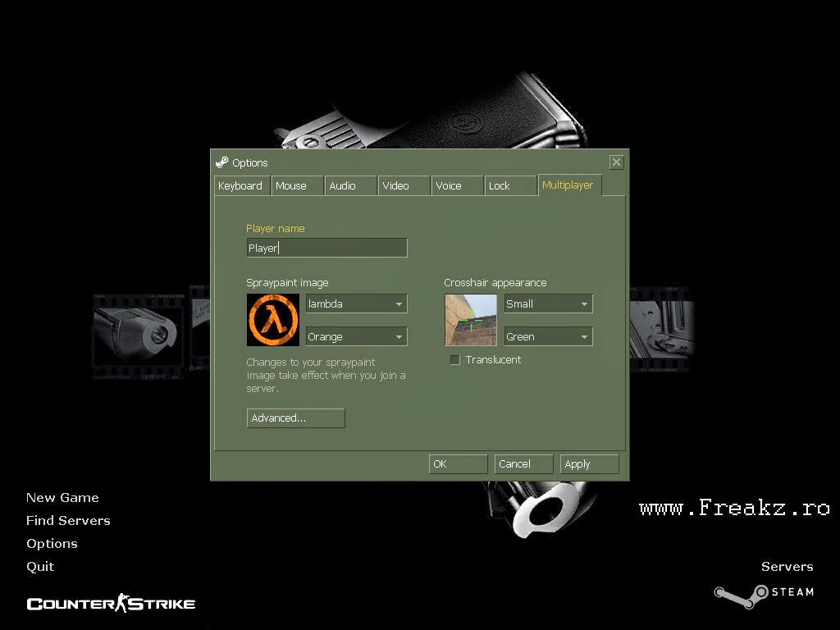
Task: Choose Quit in main menu
Action: [x=40, y=567]
